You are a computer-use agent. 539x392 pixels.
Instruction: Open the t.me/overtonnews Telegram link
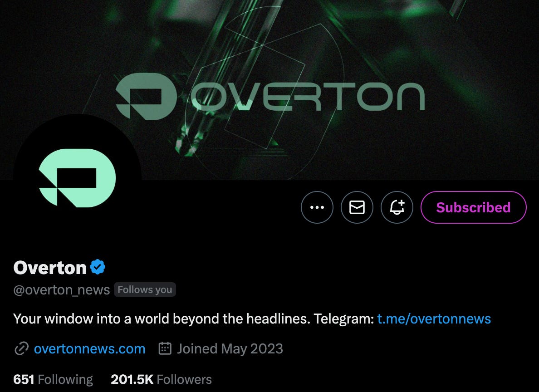(434, 319)
